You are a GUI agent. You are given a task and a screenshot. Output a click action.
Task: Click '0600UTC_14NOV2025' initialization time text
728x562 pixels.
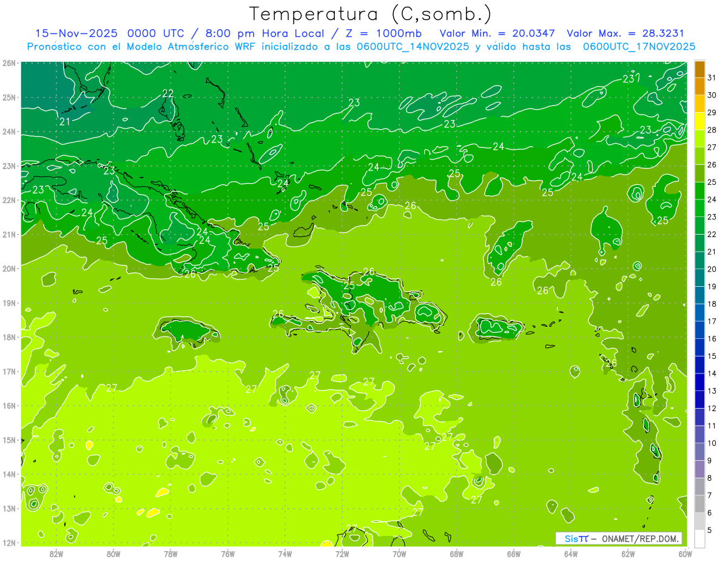pyautogui.click(x=413, y=47)
